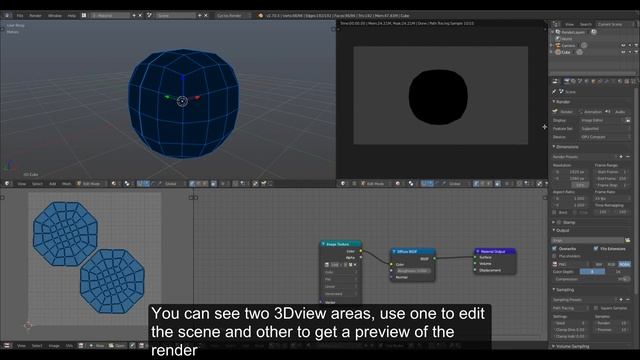Open the Device GPU Compute dropdown
Viewport: 640px width, 360px height.
pyautogui.click(x=605, y=137)
